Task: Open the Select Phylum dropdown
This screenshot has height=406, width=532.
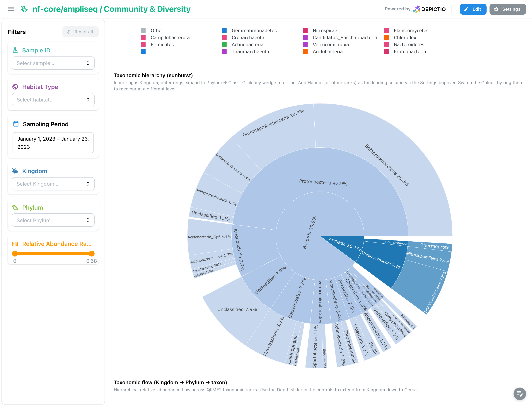Action: pos(53,220)
